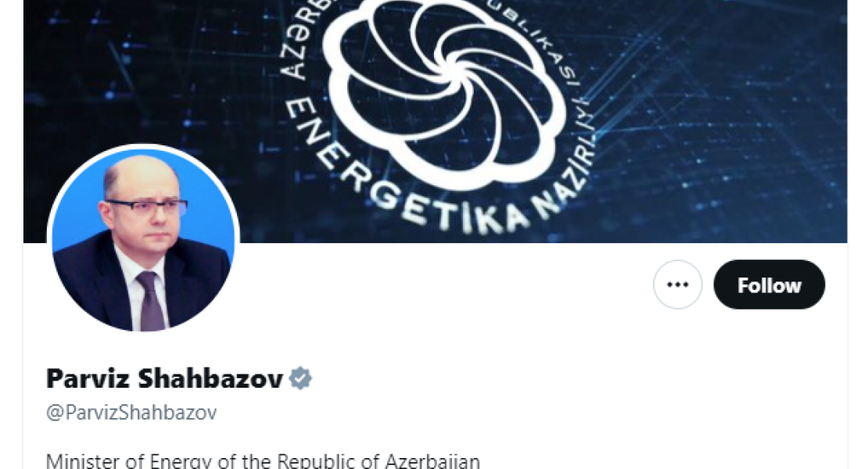Click the blue verified badge
The image size is (868, 469).
coord(300,378)
